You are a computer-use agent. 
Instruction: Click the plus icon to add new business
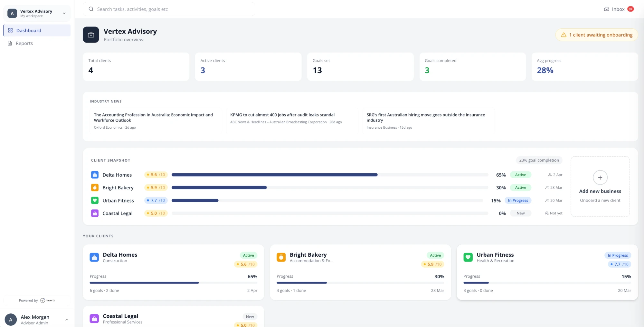(600, 177)
